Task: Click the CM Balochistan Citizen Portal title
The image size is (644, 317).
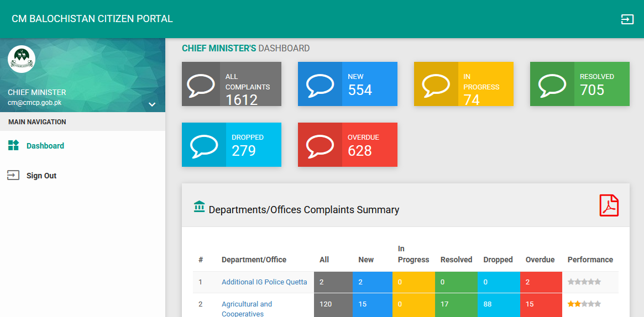Action: tap(92, 19)
